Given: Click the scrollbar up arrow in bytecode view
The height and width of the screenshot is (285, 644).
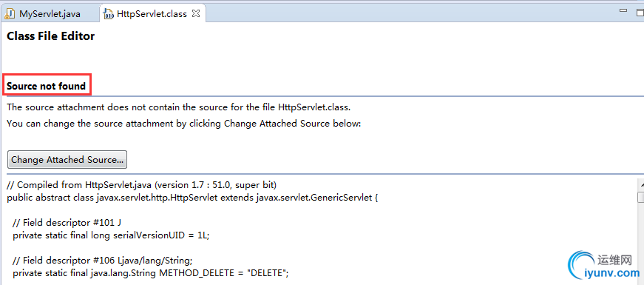Looking at the screenshot, I should click(640, 184).
